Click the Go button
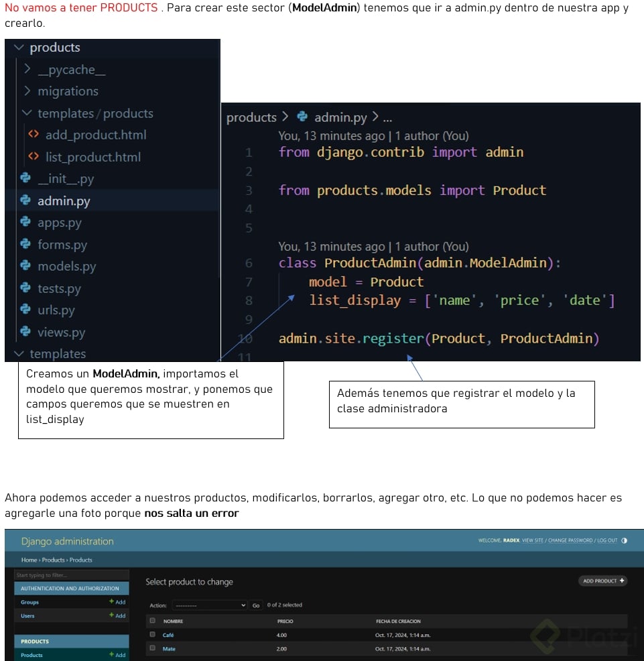The height and width of the screenshot is (661, 644). point(256,605)
